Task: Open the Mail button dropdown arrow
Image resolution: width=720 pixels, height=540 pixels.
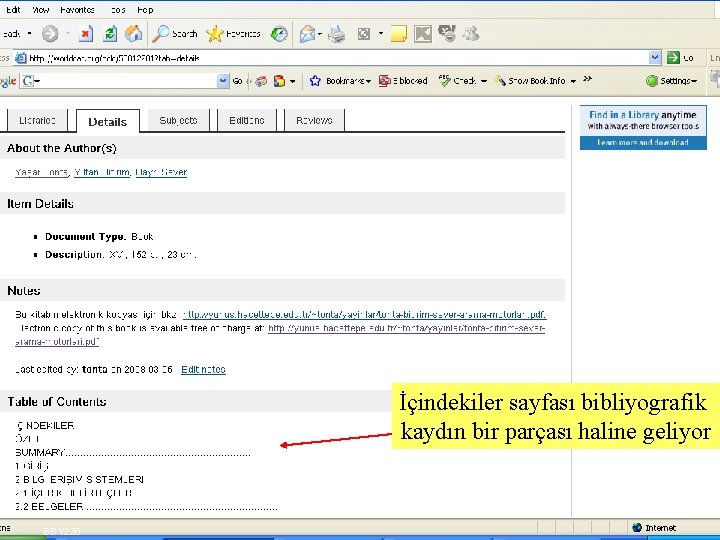Action: [x=320, y=34]
